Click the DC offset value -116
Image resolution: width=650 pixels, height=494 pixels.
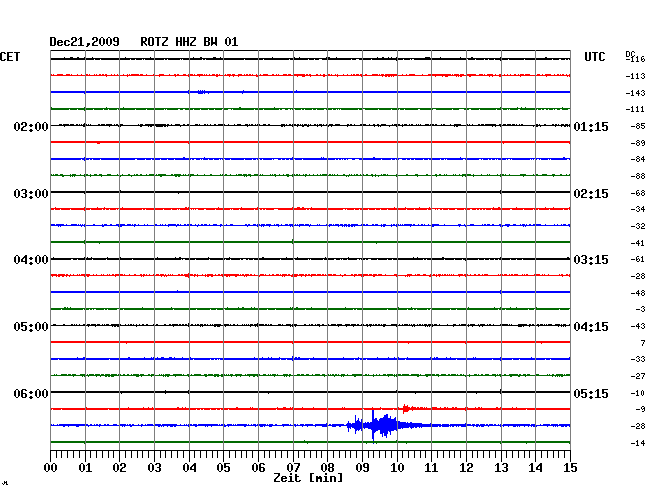point(636,59)
